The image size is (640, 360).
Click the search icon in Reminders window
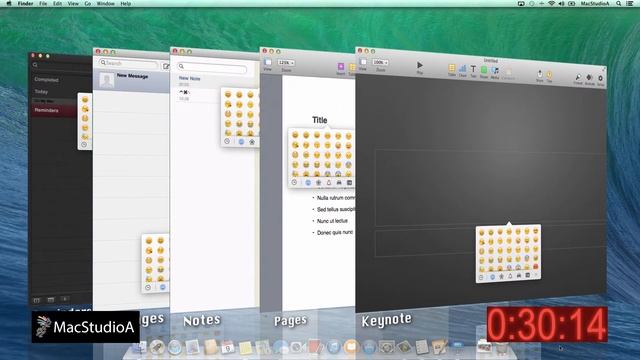[35, 65]
